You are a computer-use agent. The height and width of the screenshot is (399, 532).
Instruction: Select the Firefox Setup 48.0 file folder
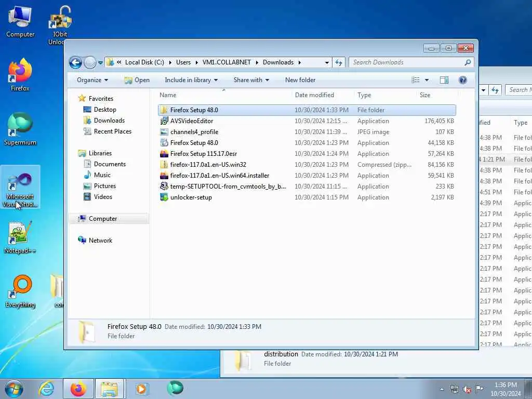[307, 110]
